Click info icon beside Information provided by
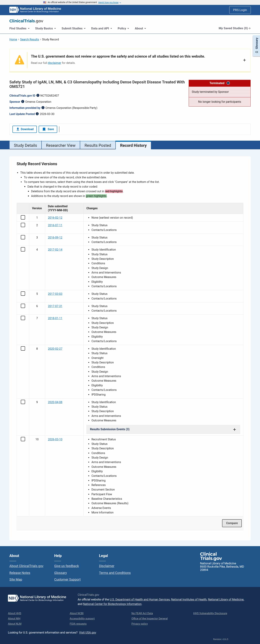 pos(43,108)
